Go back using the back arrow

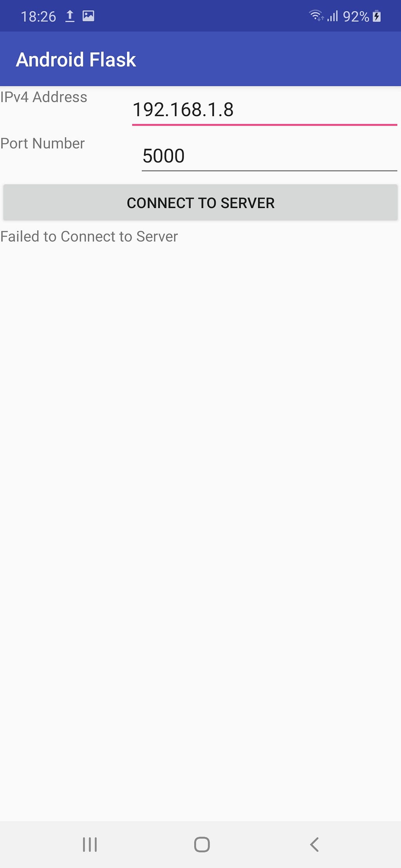[x=314, y=844]
